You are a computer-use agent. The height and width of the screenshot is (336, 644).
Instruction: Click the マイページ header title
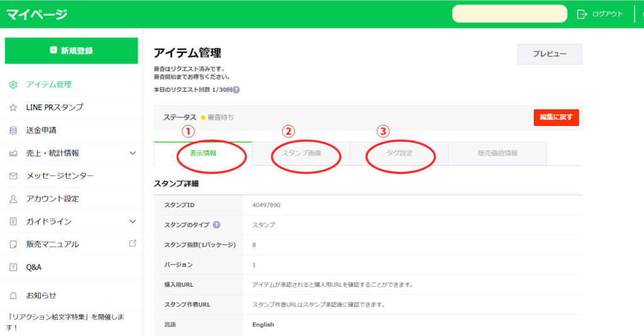coord(36,14)
